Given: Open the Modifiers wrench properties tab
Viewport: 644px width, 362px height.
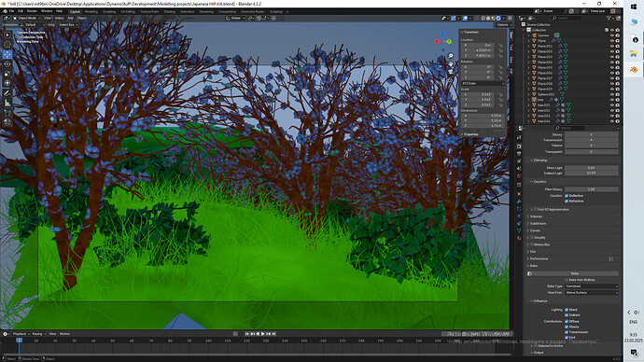Looking at the screenshot, I should point(519,202).
